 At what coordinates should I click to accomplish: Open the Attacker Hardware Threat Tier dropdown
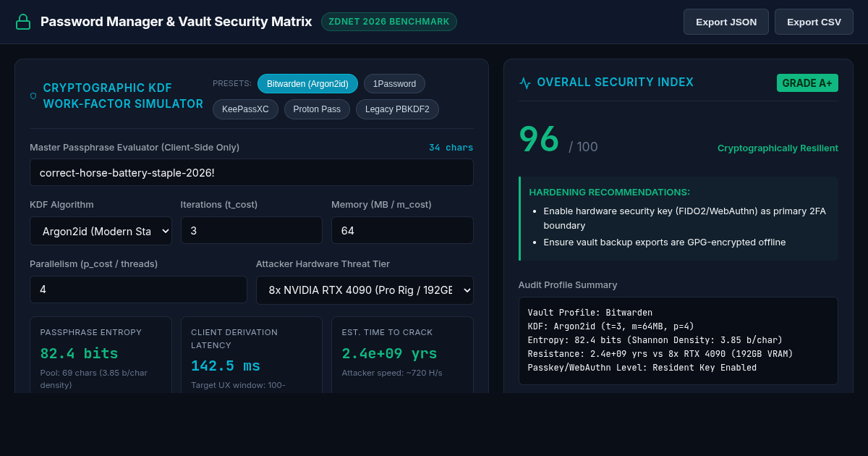pyautogui.click(x=365, y=290)
